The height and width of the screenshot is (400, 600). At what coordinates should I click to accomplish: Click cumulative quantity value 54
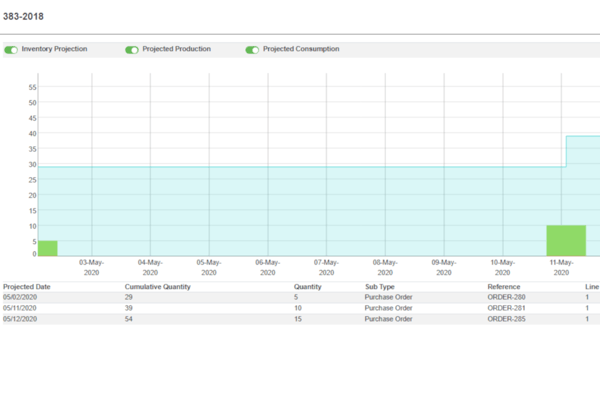point(129,319)
